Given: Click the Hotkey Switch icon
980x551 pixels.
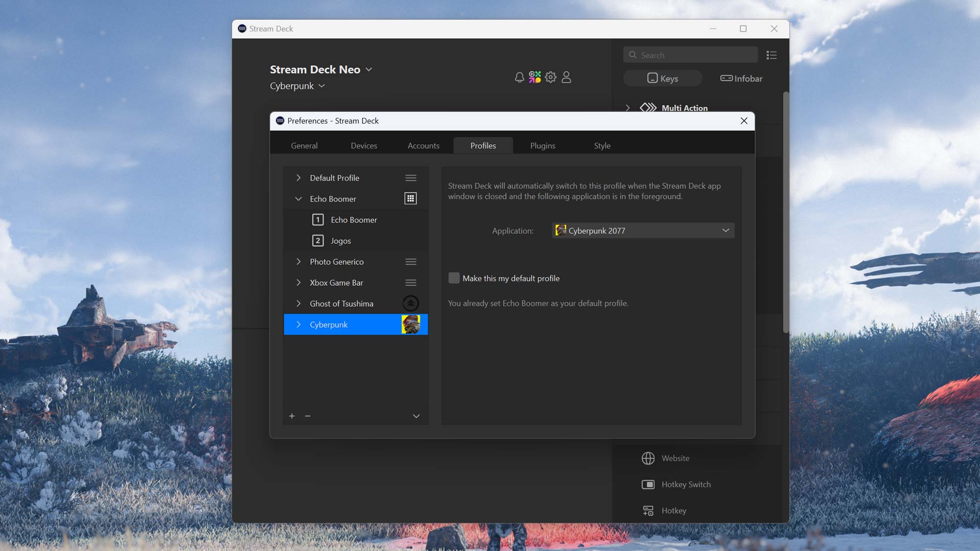Looking at the screenshot, I should coord(648,484).
